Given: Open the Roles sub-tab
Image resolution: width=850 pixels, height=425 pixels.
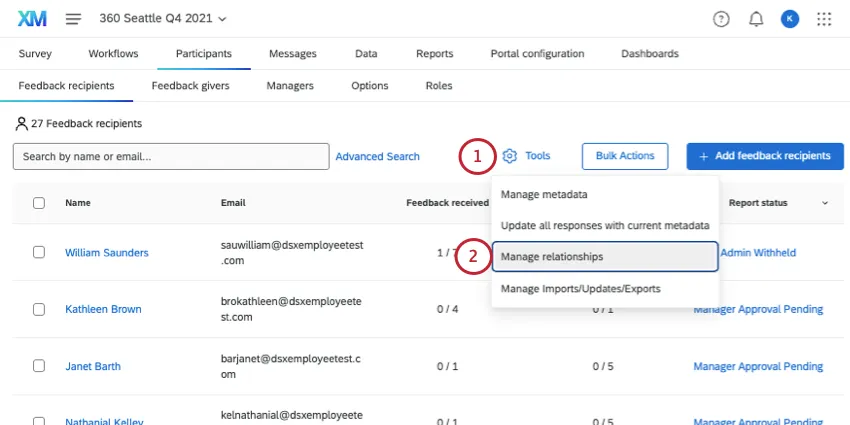Looking at the screenshot, I should [x=439, y=86].
